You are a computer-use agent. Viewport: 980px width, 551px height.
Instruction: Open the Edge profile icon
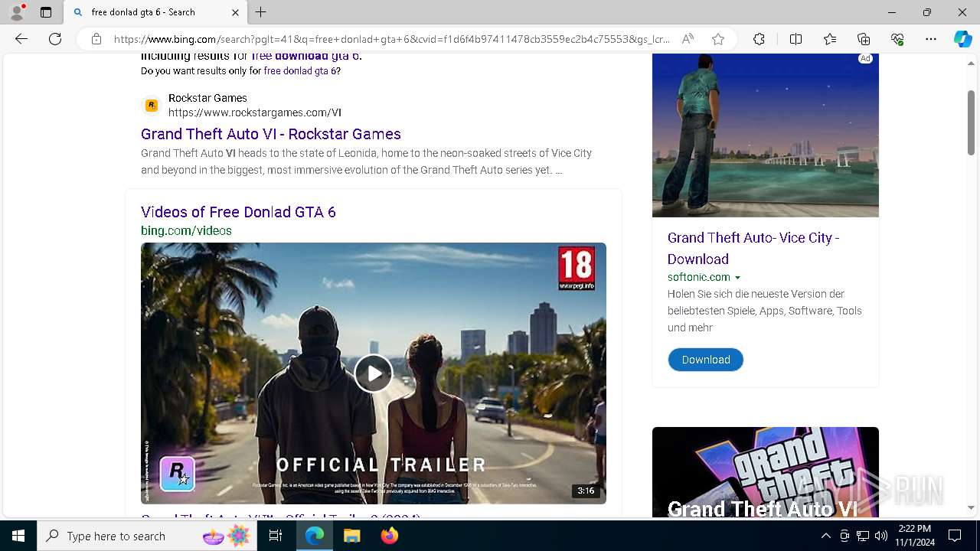click(16, 11)
